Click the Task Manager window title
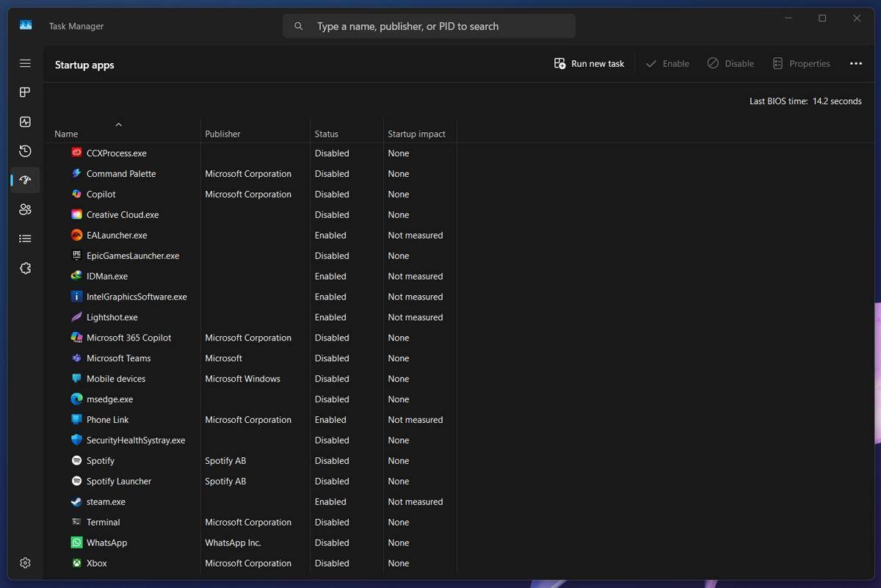 (76, 26)
